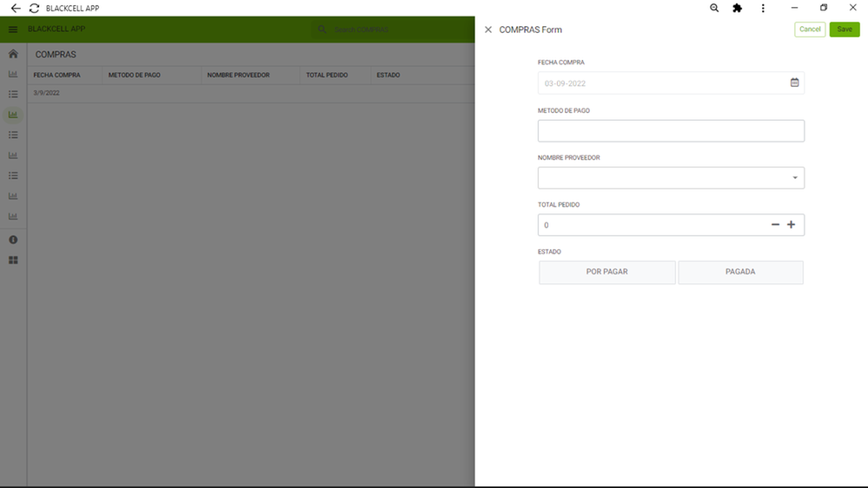The width and height of the screenshot is (868, 488).
Task: Click the chart icon directly beneath Home icon
Action: [13, 74]
